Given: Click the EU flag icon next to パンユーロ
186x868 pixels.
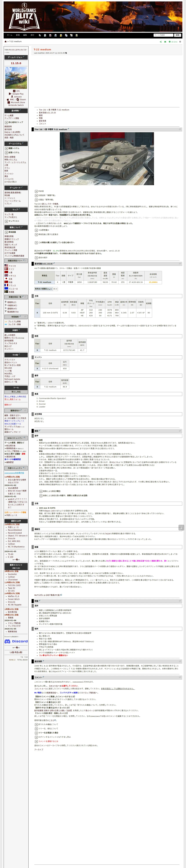Looking at the screenshot, I should 6,288.
